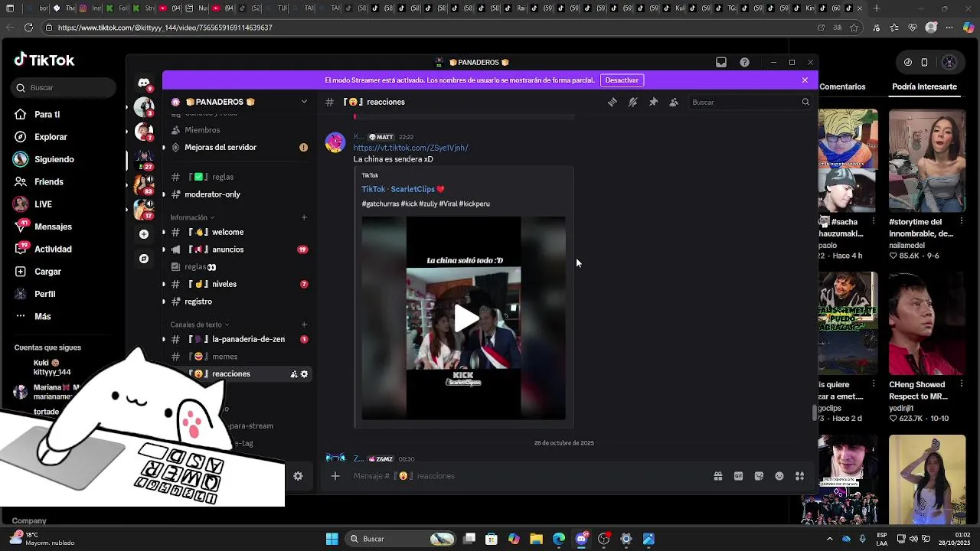Open TikTok Explorar
The image size is (980, 551).
(x=51, y=137)
